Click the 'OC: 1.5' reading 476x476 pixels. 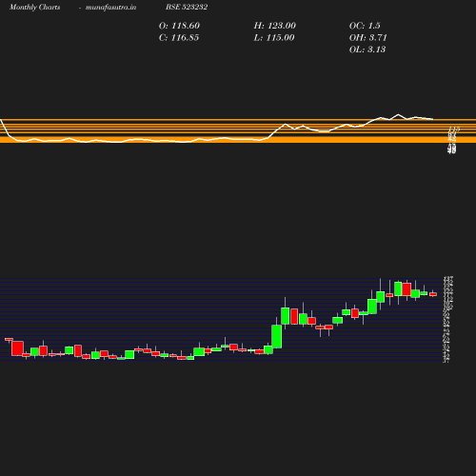click(365, 26)
